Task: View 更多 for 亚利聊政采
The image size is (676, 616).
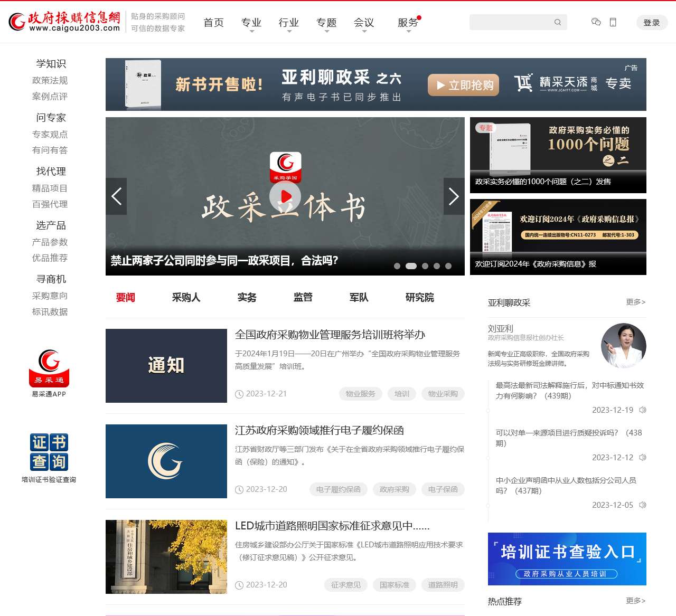Action: click(x=636, y=302)
